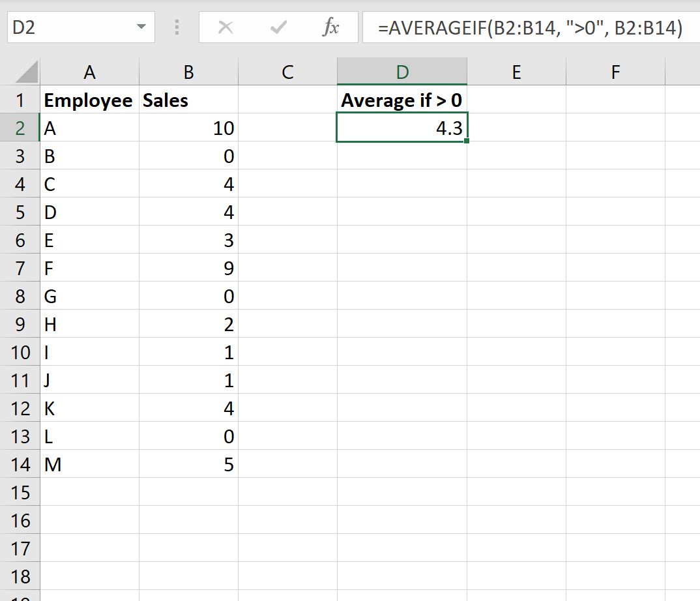The width and height of the screenshot is (700, 601).
Task: Select row 1 header
Action: (20, 100)
